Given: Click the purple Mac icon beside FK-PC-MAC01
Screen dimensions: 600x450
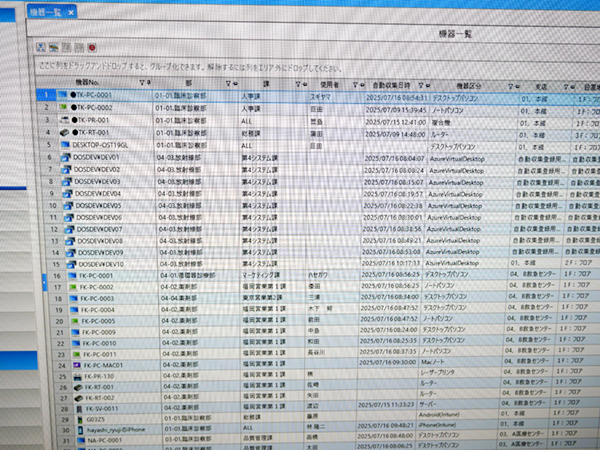Looking at the screenshot, I should 77,365.
